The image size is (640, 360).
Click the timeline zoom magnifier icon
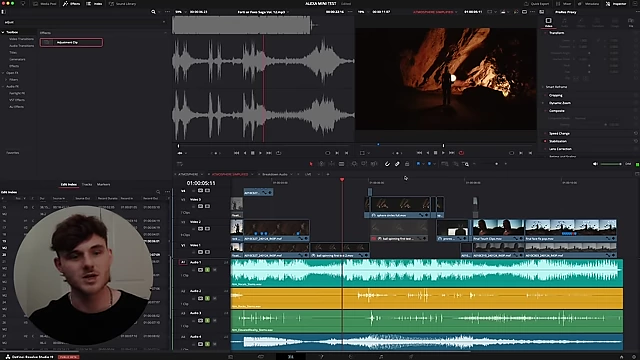[x=466, y=164]
